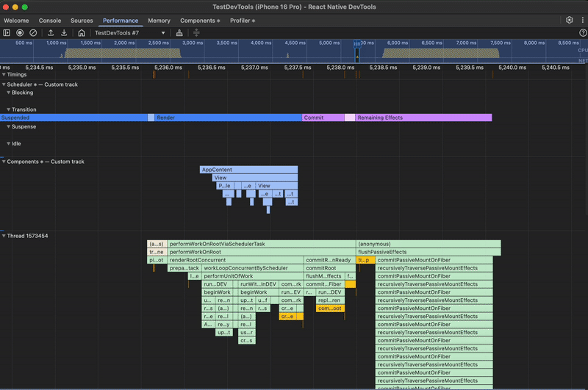Screen dimensions: 588x390
Task: Click the download profile icon
Action: (x=64, y=33)
